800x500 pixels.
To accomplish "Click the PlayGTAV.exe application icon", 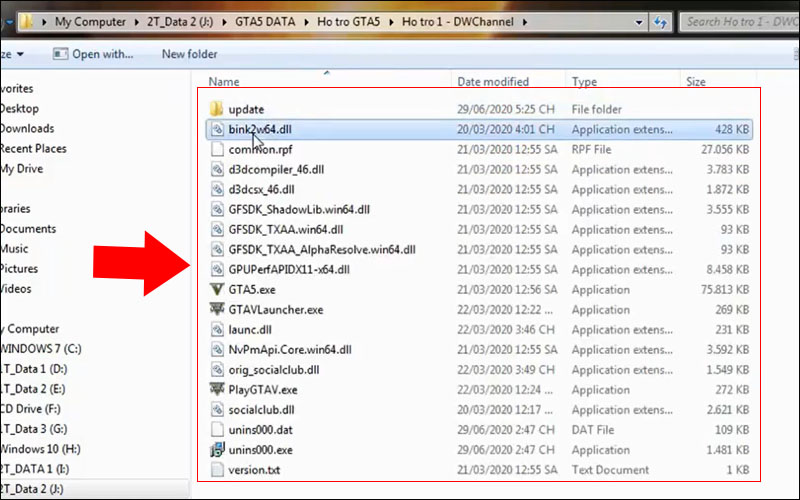I will coord(217,389).
